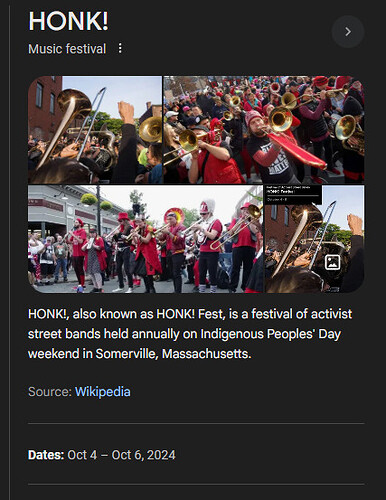386x500 pixels.
Task: Open the three-dot more options menu
Action: tap(120, 49)
